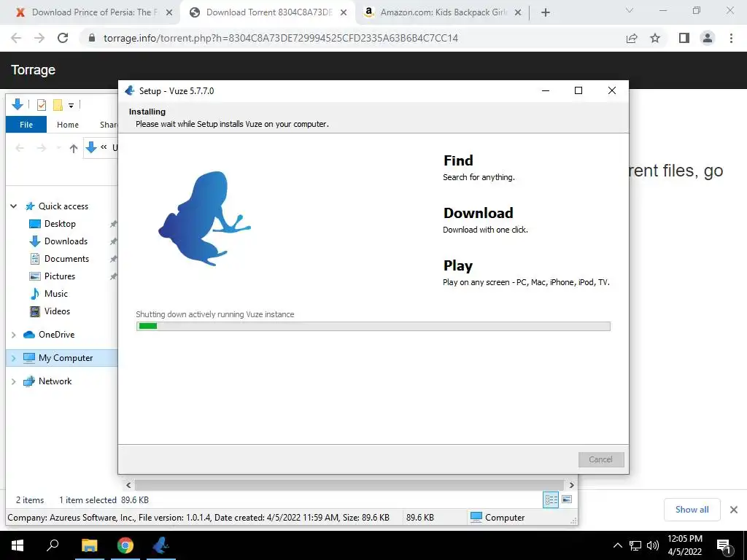Show hidden system tray icons
This screenshot has height=560, width=747.
click(x=617, y=545)
